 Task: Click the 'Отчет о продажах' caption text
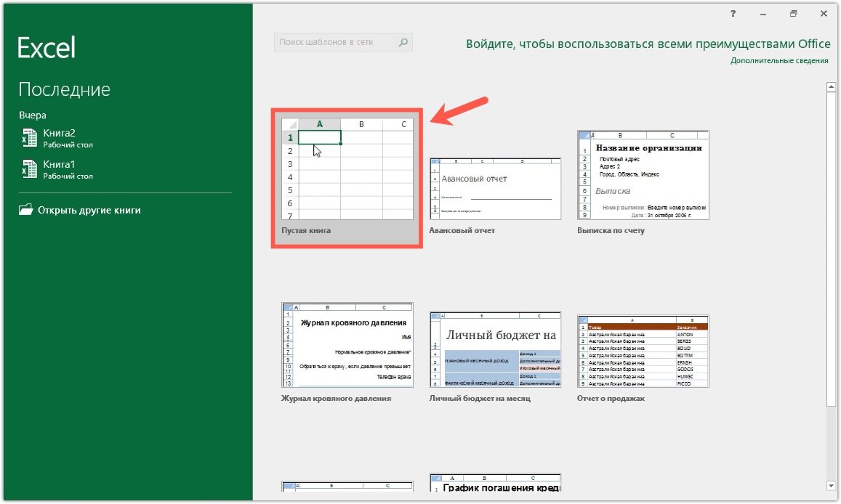(611, 399)
